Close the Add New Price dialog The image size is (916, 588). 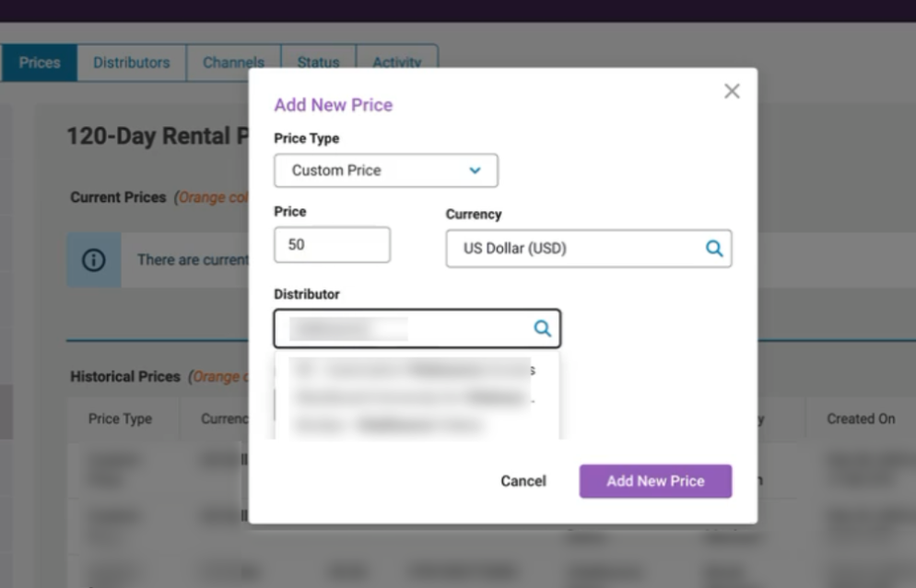click(x=732, y=91)
